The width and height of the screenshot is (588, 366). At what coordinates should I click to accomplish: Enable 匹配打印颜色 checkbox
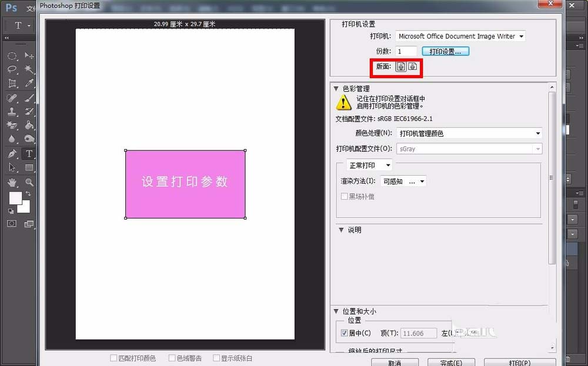[113, 358]
